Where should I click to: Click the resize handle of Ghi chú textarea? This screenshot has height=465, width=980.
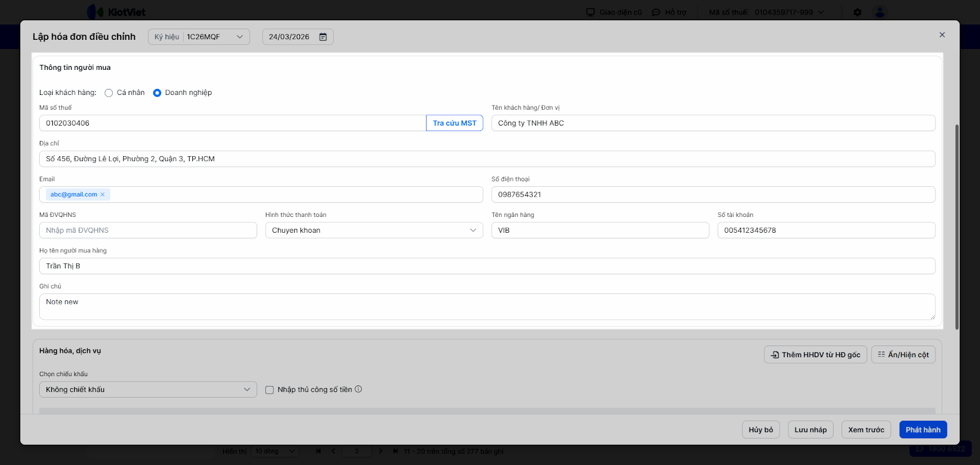932,317
